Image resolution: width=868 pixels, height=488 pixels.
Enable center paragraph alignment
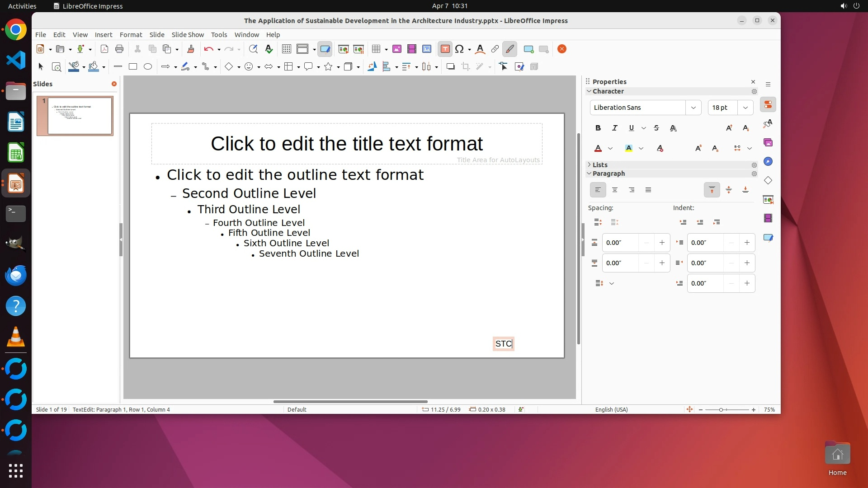coord(614,190)
